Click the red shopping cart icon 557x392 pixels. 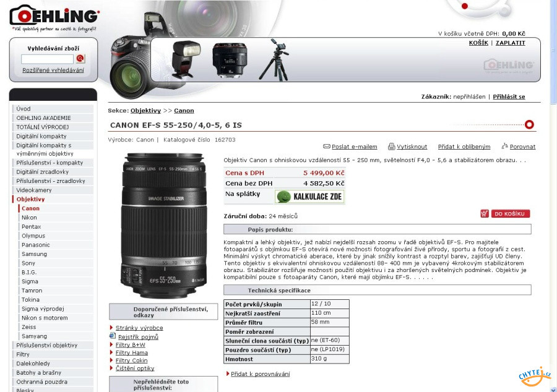click(x=485, y=213)
